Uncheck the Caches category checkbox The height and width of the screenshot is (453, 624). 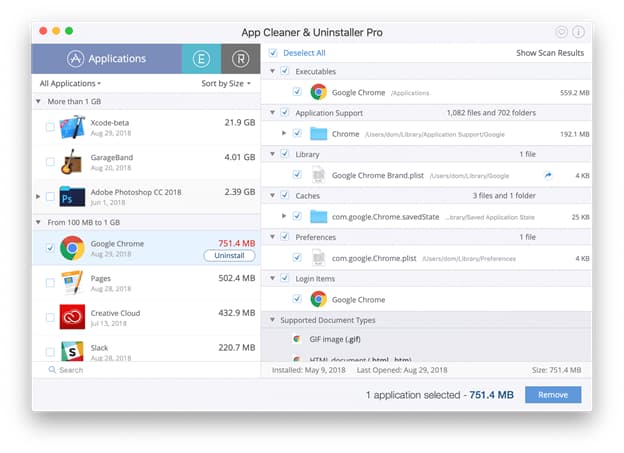[x=285, y=195]
